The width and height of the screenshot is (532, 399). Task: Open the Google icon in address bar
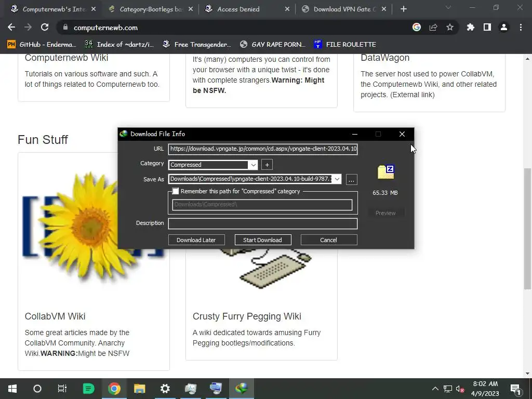pos(417,27)
